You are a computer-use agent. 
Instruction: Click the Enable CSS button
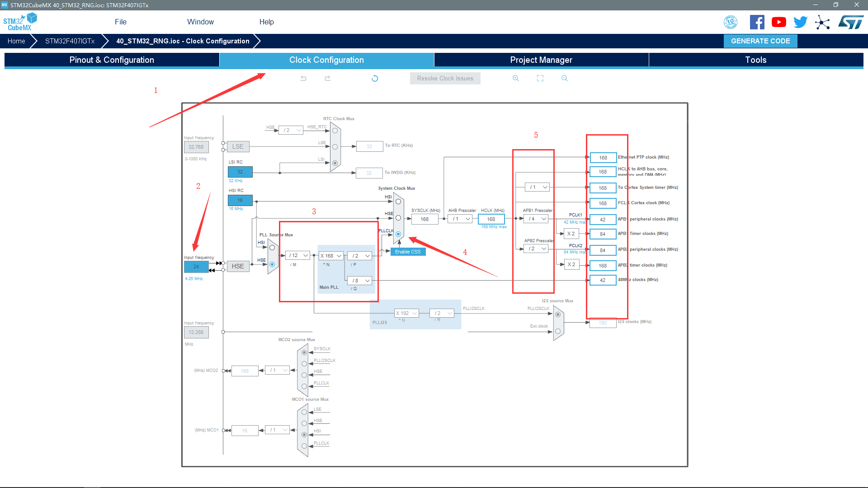point(408,252)
